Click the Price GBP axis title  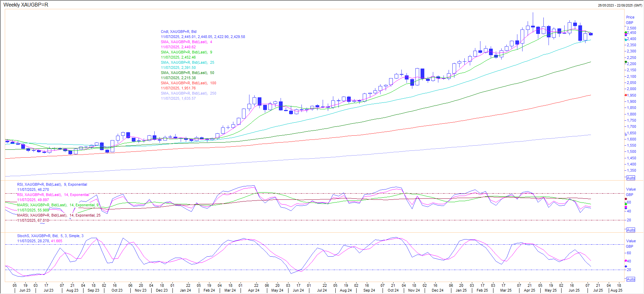coord(630,20)
